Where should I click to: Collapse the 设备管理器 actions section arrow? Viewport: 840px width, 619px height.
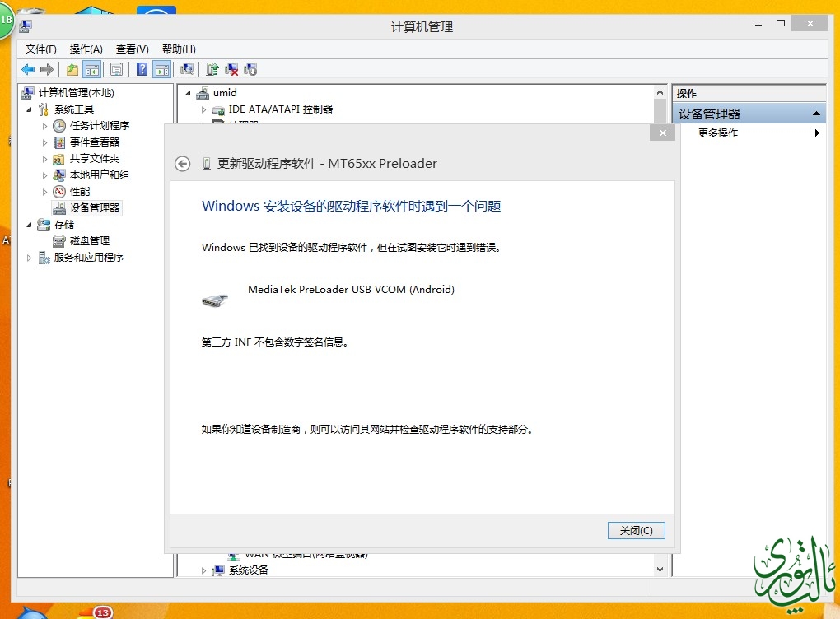(816, 114)
